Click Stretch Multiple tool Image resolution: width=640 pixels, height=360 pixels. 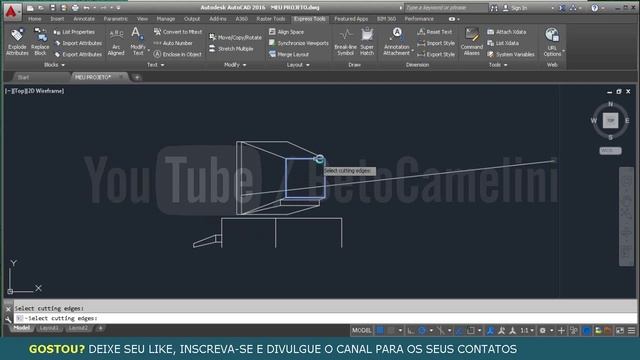(x=231, y=49)
